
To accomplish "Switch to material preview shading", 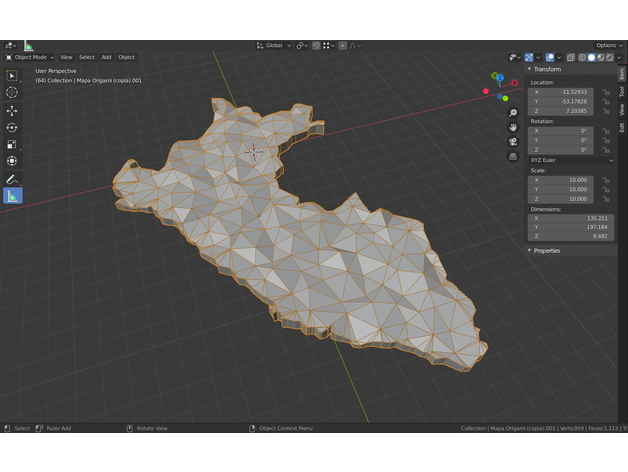I will click(601, 58).
